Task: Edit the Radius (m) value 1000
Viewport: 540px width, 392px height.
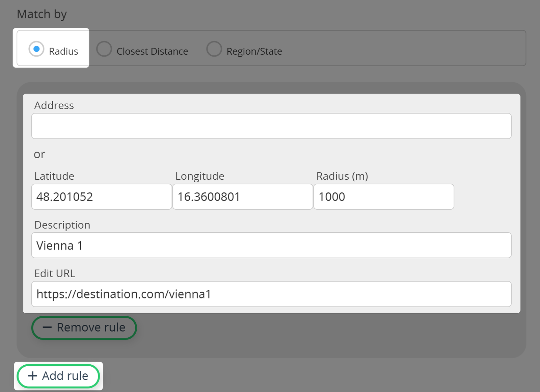Action: click(383, 197)
